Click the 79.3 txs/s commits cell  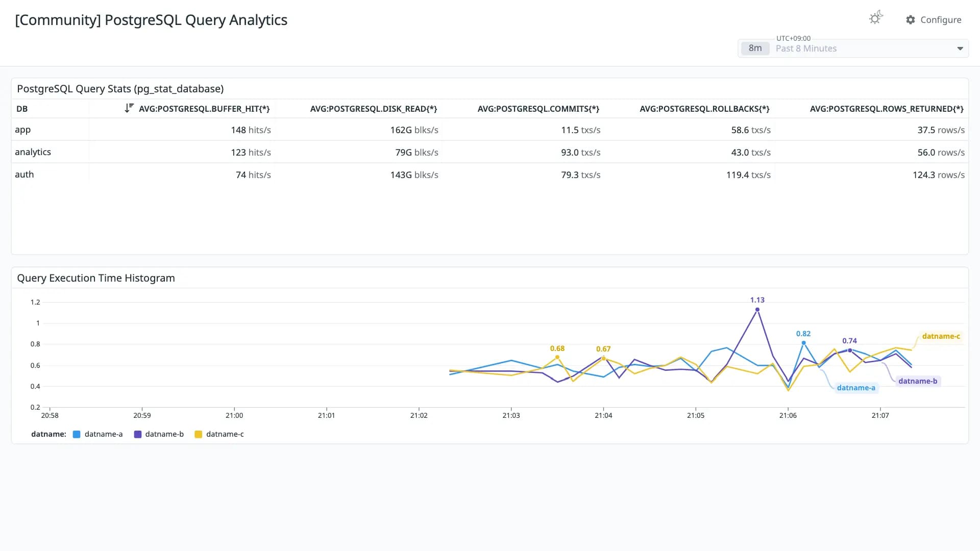[581, 175]
